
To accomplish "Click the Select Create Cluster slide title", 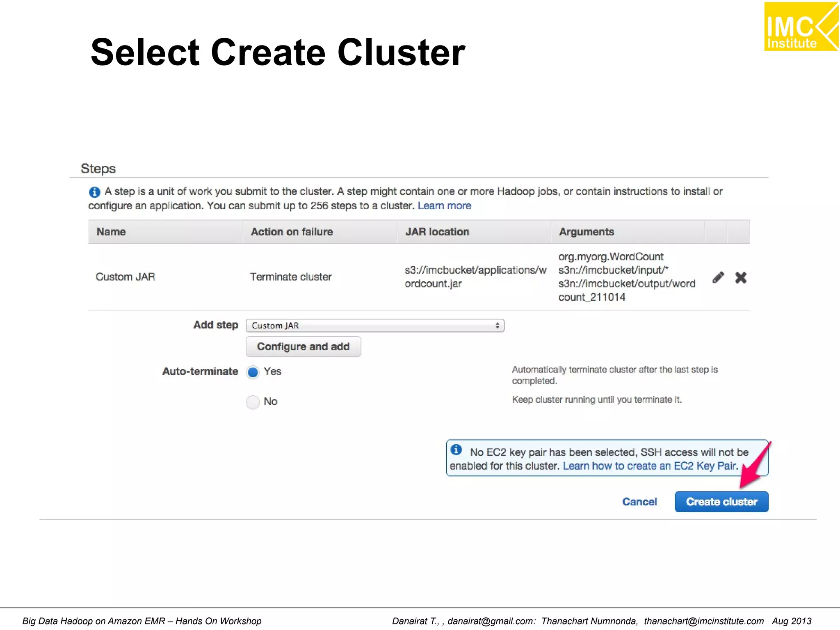I will tap(278, 52).
